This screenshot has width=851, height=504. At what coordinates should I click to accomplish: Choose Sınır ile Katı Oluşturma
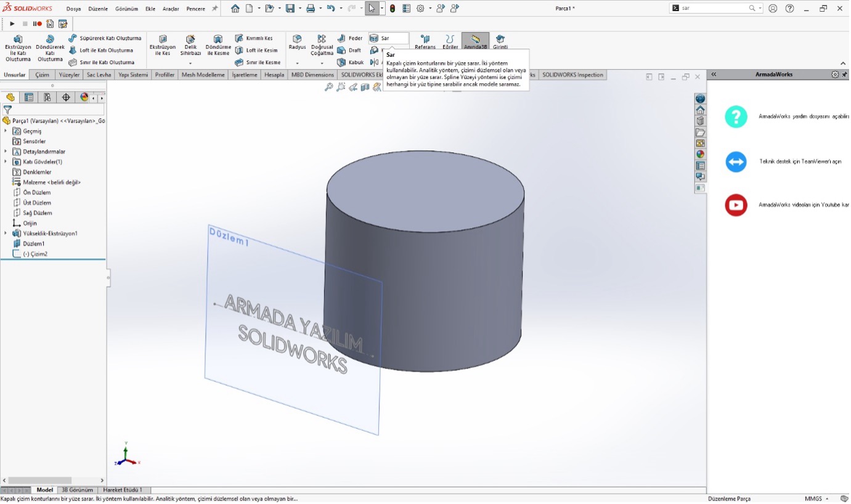(x=102, y=62)
